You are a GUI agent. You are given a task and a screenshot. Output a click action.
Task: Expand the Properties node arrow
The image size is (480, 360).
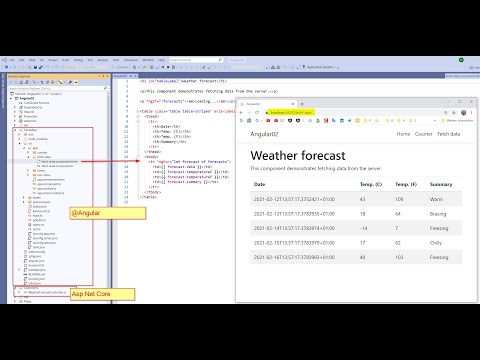[x=15, y=116]
